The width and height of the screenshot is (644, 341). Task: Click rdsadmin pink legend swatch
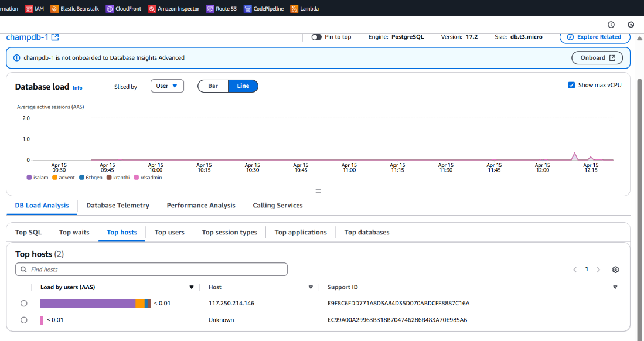[137, 178]
